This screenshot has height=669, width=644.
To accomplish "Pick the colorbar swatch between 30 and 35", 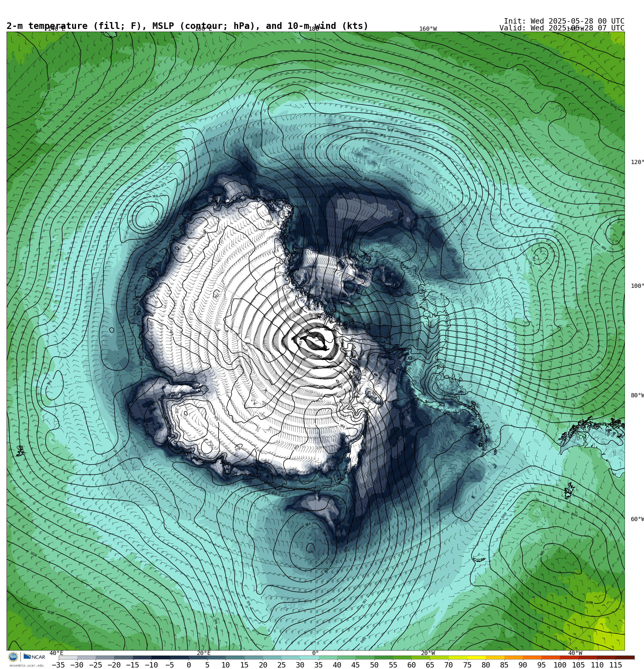I will pos(309,657).
